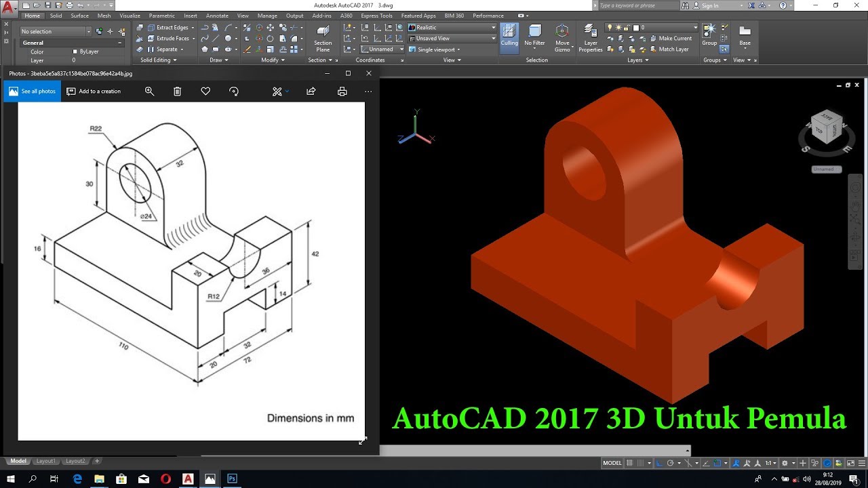Open the Unnamed UCS dropdown
Image resolution: width=868 pixels, height=488 pixels.
(x=382, y=49)
